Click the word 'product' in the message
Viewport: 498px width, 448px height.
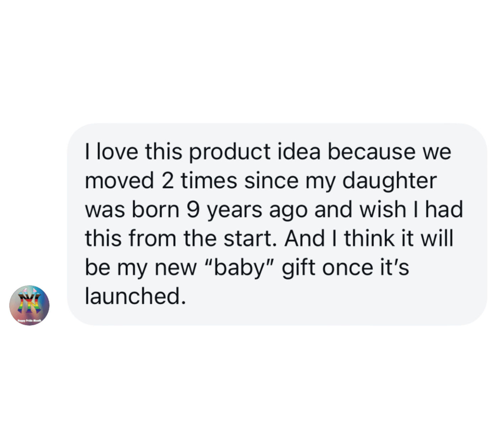pyautogui.click(x=229, y=151)
